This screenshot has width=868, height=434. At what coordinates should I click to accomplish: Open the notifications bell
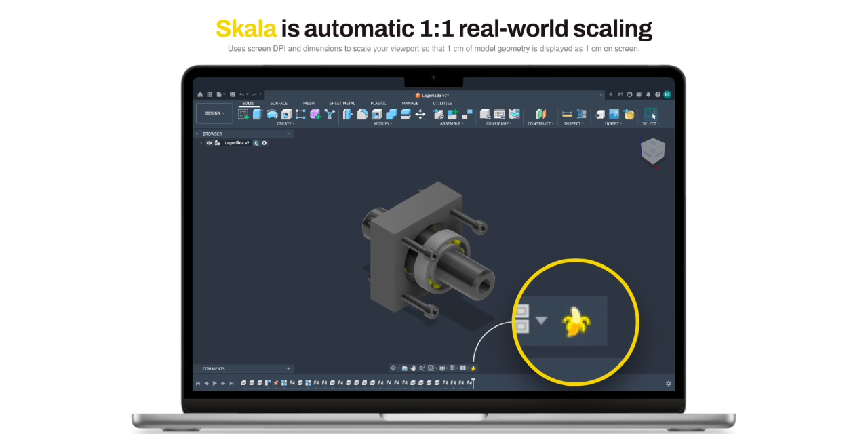[648, 94]
